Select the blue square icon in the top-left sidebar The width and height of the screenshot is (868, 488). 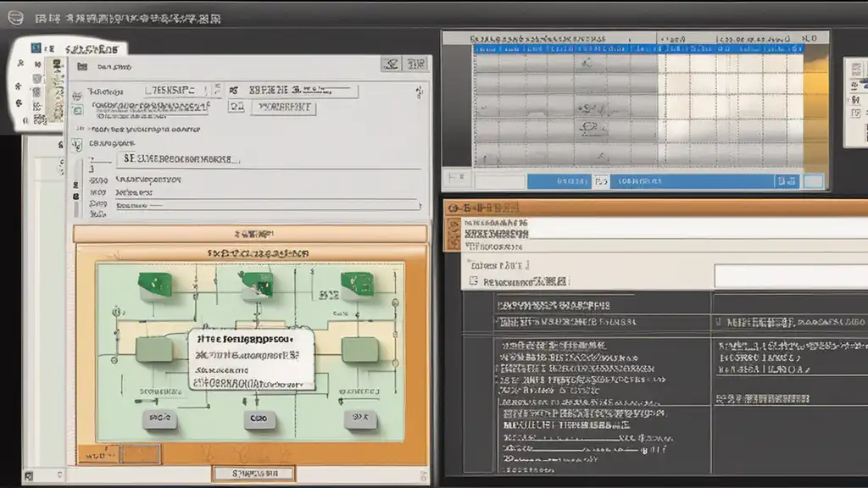(36, 49)
